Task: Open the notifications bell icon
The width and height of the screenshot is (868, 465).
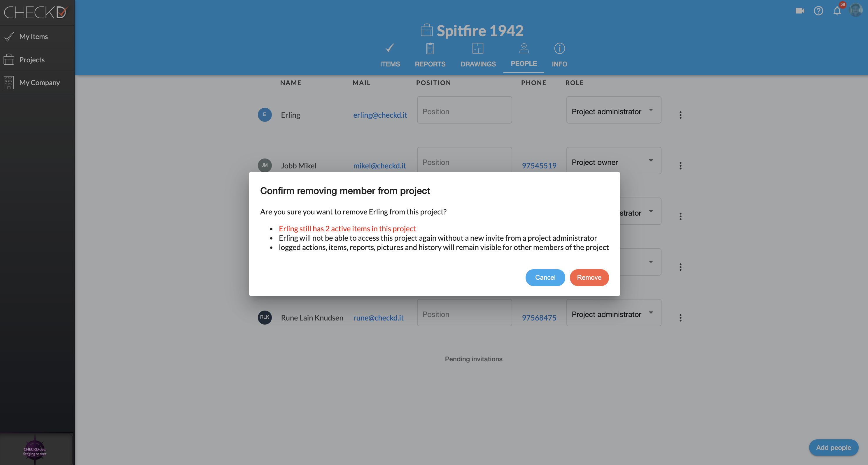Action: click(837, 11)
